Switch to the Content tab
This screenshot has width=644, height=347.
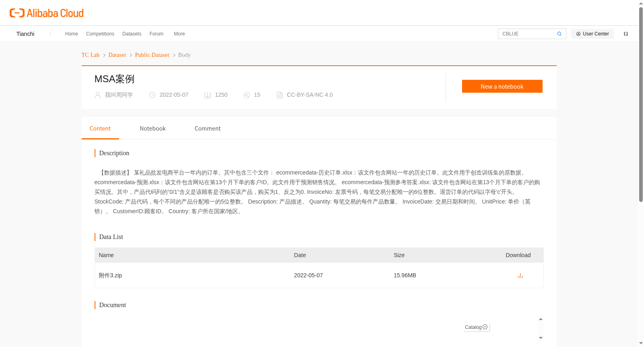pos(100,129)
